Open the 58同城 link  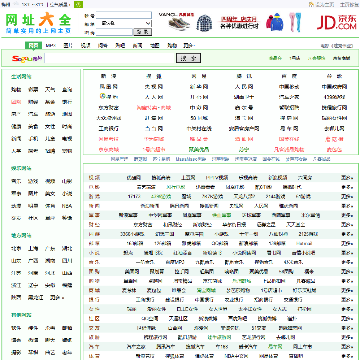(199, 118)
